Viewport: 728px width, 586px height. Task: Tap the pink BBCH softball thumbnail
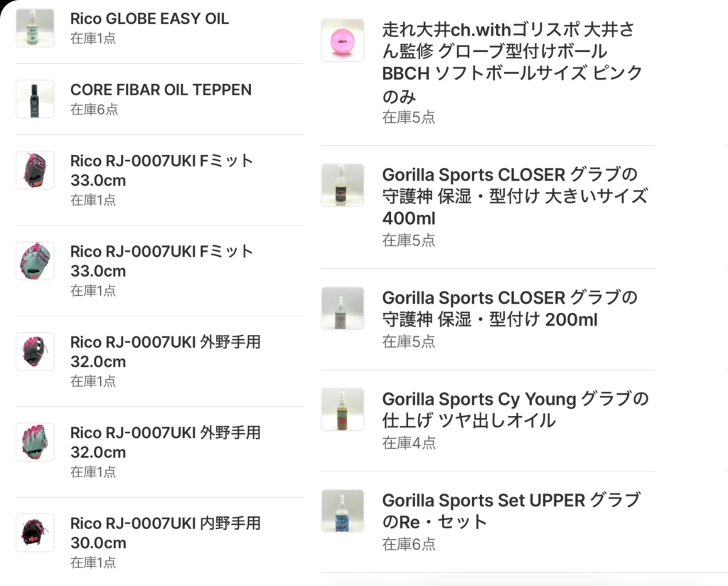pyautogui.click(x=342, y=40)
